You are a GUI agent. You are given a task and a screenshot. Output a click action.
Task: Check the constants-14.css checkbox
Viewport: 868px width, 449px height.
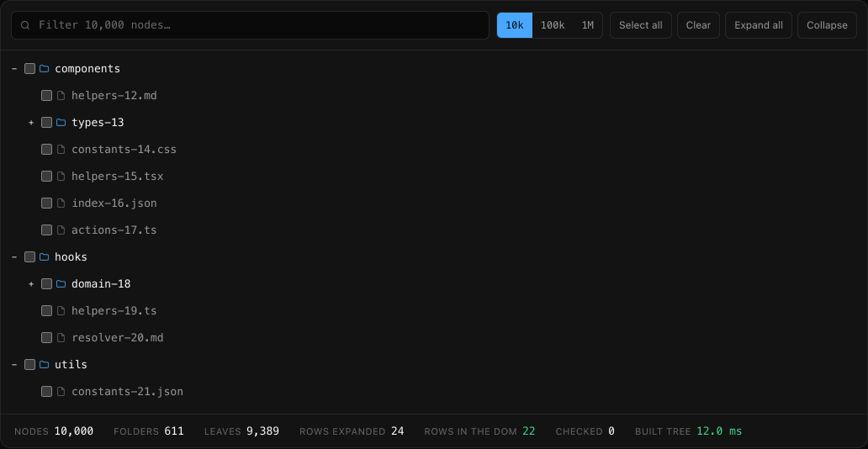[46, 150]
